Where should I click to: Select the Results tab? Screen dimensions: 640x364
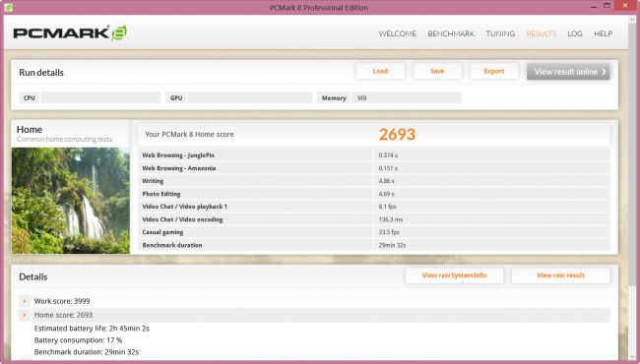[541, 33]
